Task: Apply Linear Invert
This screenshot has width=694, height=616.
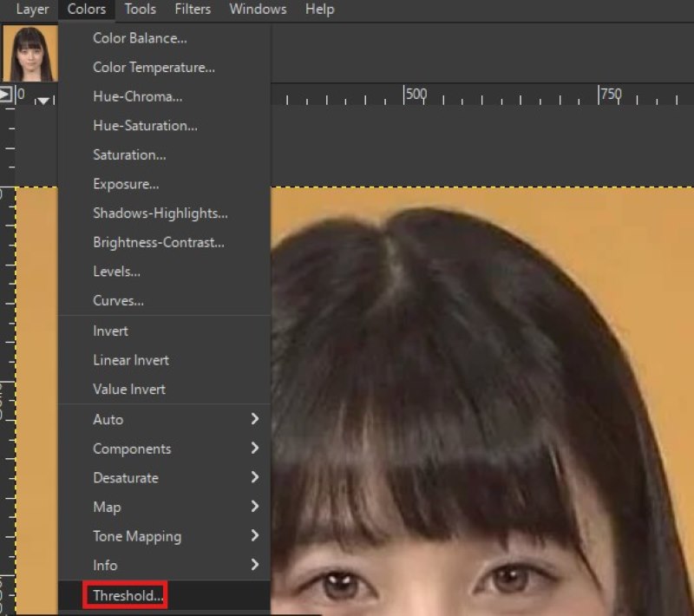Action: point(165,361)
